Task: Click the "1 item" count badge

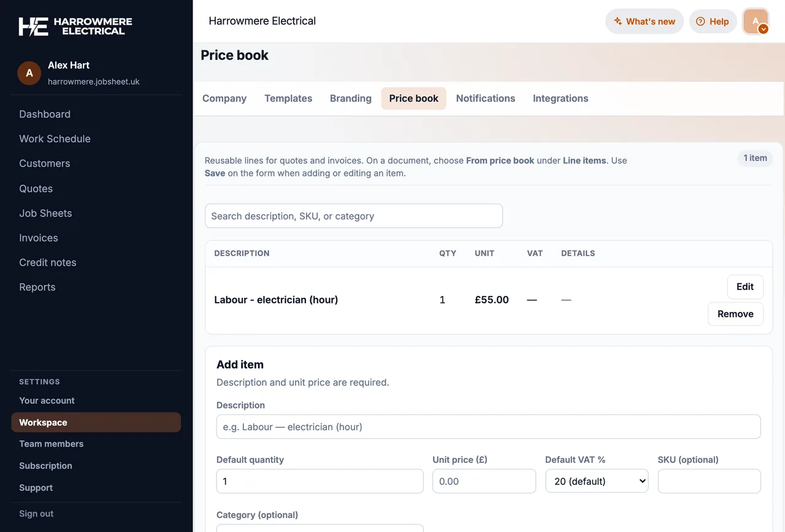Action: click(756, 158)
